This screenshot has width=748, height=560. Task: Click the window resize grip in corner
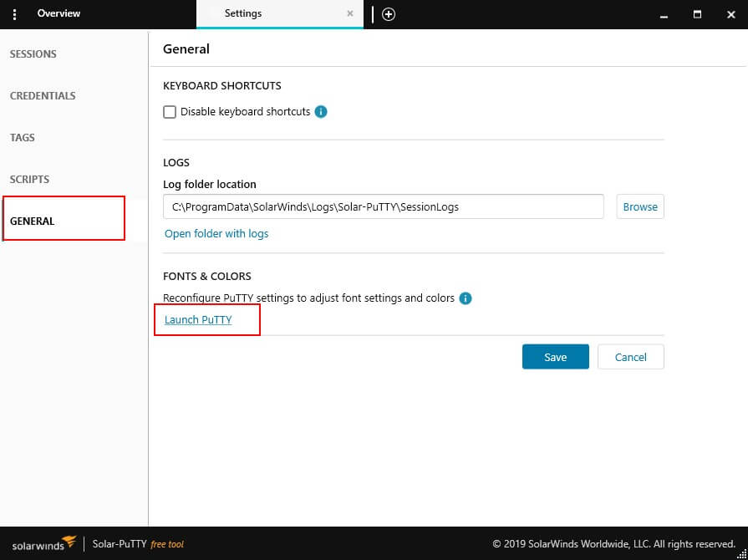point(741,553)
